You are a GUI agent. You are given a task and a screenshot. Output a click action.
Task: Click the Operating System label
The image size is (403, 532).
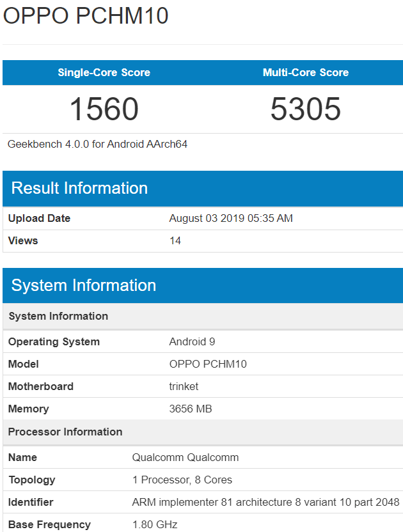54,341
